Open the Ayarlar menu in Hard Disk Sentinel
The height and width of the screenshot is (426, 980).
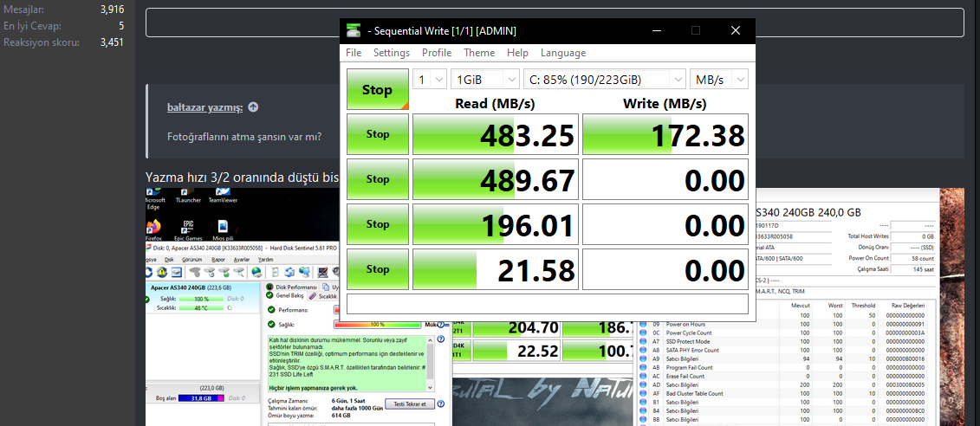pyautogui.click(x=241, y=259)
